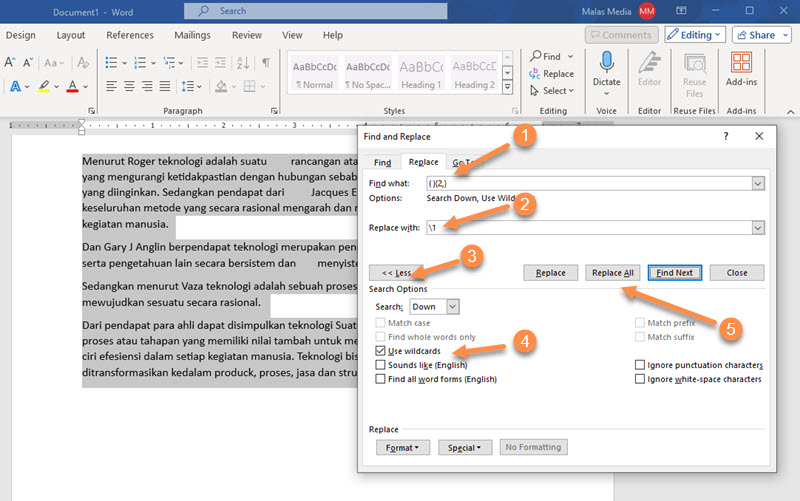Image resolution: width=800 pixels, height=501 pixels.
Task: Check Ignore punctuation characters
Action: (x=640, y=365)
